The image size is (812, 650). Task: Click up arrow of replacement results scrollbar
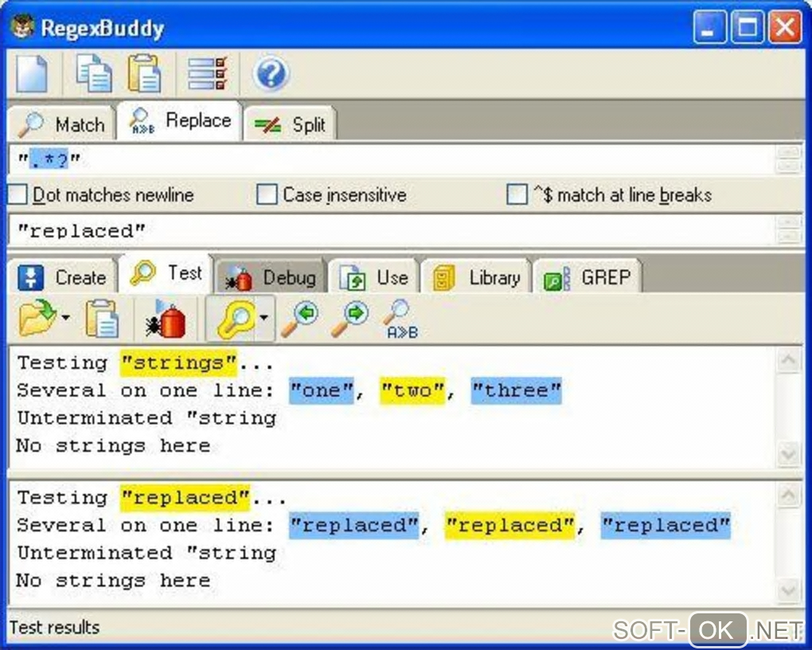pos(789,495)
